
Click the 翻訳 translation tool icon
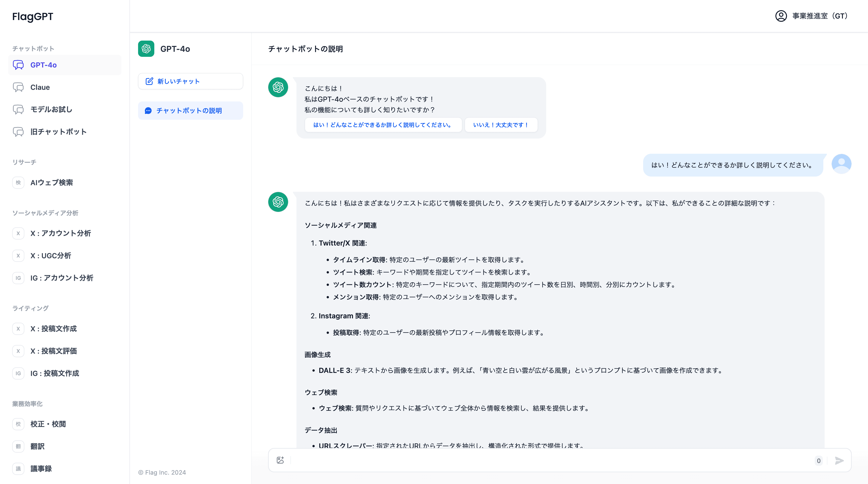[x=18, y=446]
